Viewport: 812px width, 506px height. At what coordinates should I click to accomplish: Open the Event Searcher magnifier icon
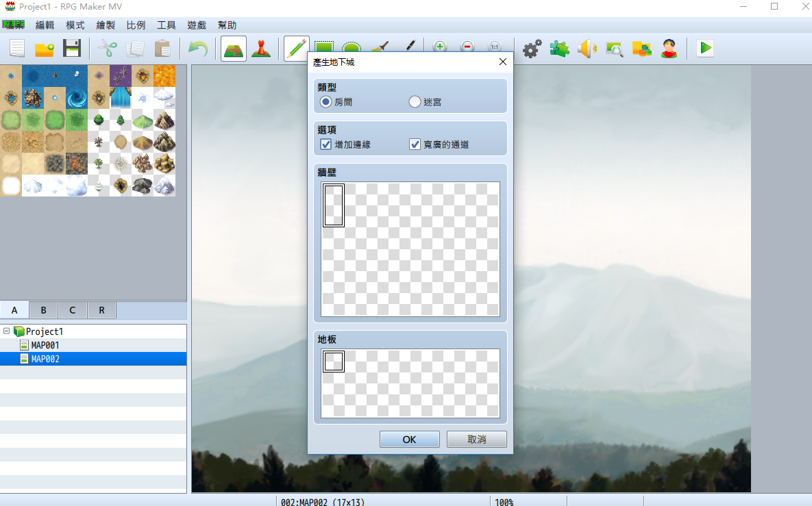(614, 49)
